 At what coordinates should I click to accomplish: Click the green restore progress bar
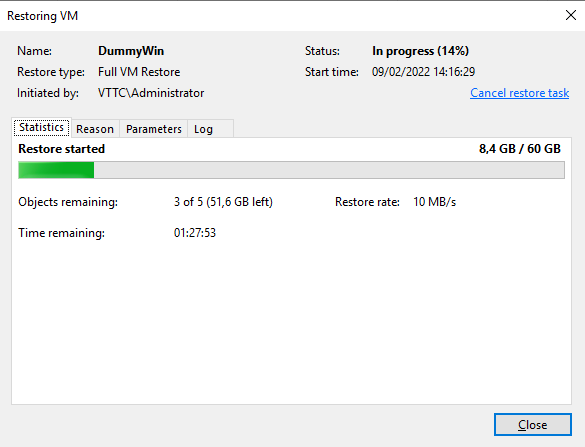(x=56, y=170)
